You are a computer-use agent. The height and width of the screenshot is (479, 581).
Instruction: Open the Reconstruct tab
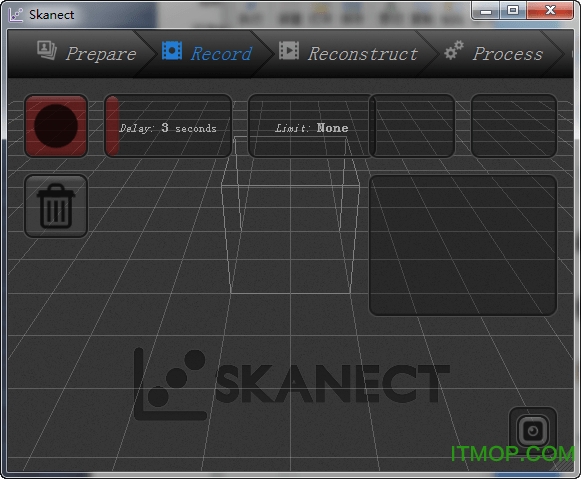pyautogui.click(x=348, y=53)
